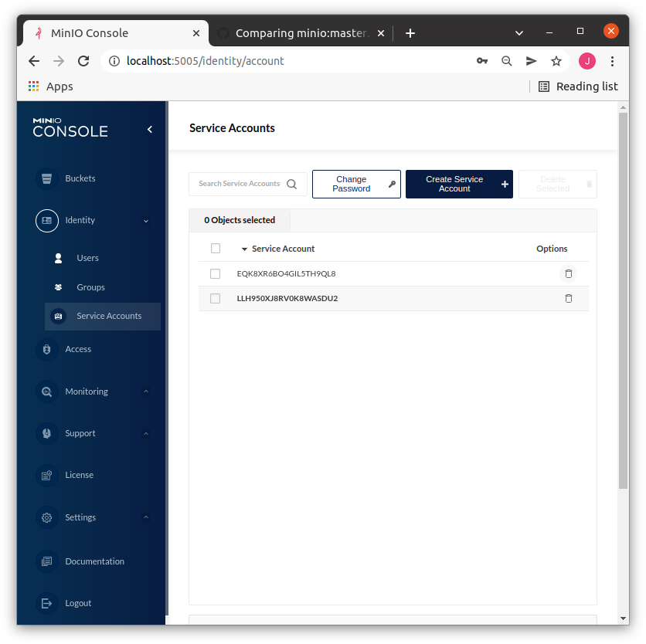The image size is (646, 644).
Task: View site information icon in address bar
Action: pos(114,61)
